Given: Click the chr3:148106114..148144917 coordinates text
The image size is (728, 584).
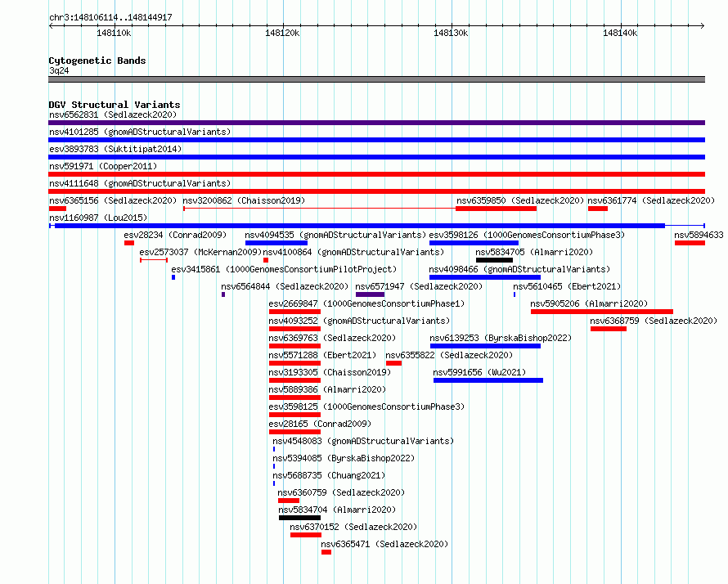Looking at the screenshot, I should 110,17.
